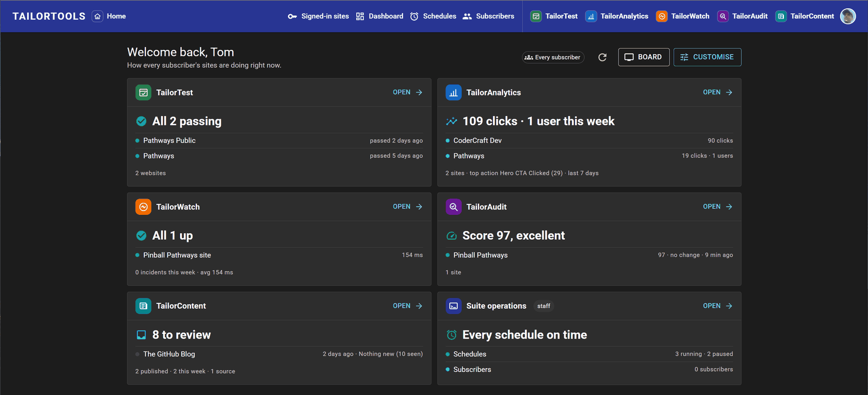The width and height of the screenshot is (868, 395).
Task: Click '0 incidents this week' text
Action: (x=165, y=272)
